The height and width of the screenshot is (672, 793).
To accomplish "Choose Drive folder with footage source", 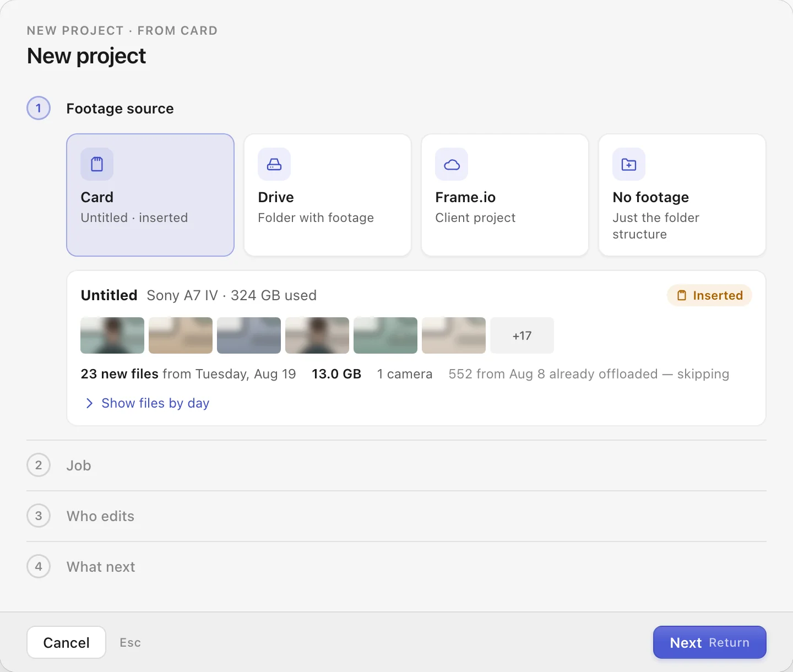I will (328, 195).
